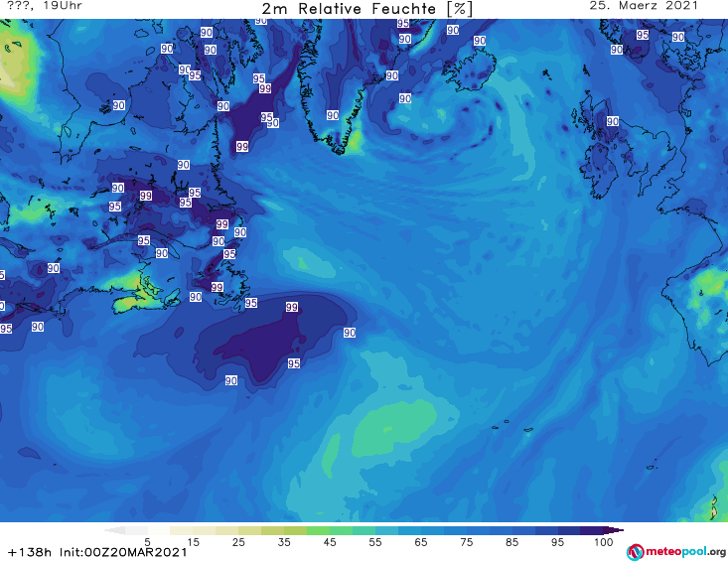Click the run label 'Init:00Z20MAR2021'

(123, 552)
